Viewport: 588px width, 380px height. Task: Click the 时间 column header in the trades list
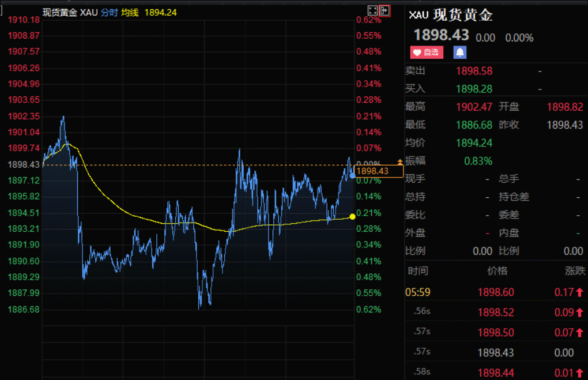tap(417, 271)
